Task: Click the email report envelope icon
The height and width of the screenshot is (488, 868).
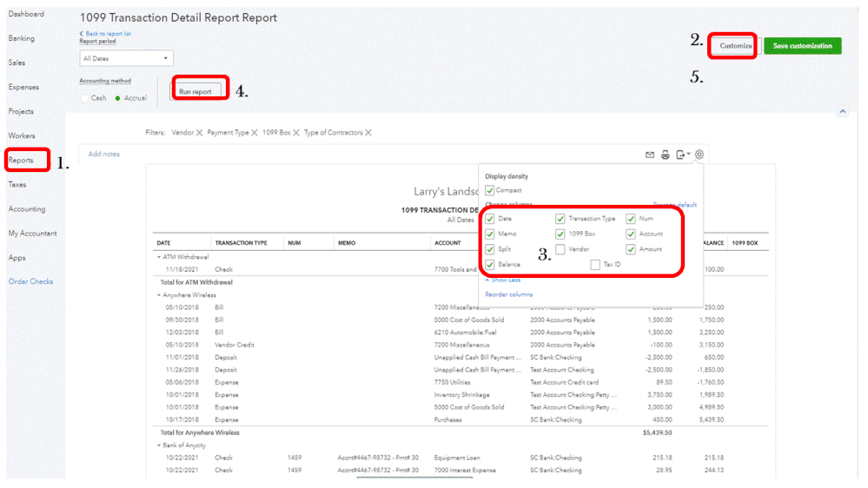Action: point(650,155)
